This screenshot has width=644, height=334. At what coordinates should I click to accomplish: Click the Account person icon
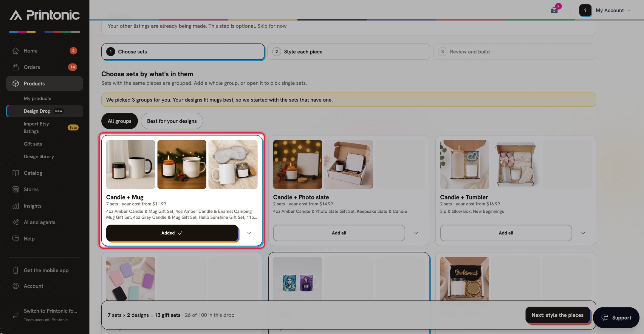click(16, 286)
